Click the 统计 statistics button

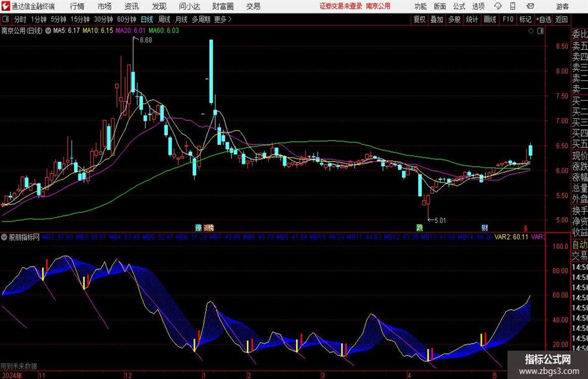coord(472,19)
